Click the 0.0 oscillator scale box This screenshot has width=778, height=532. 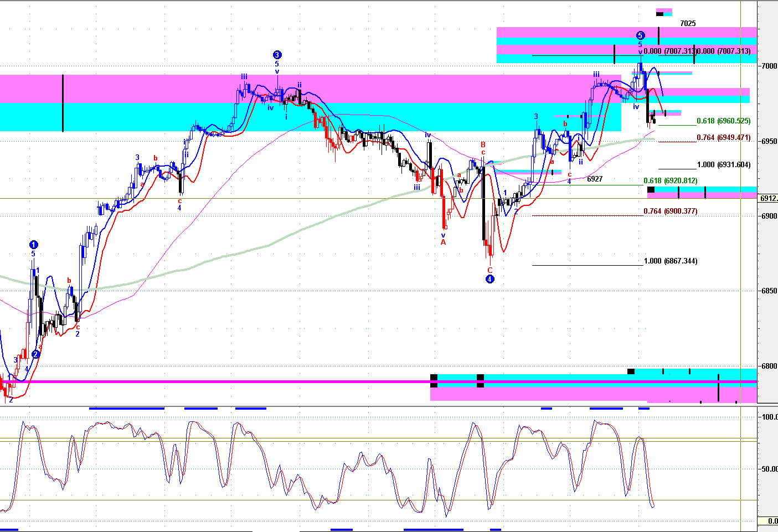click(x=769, y=521)
